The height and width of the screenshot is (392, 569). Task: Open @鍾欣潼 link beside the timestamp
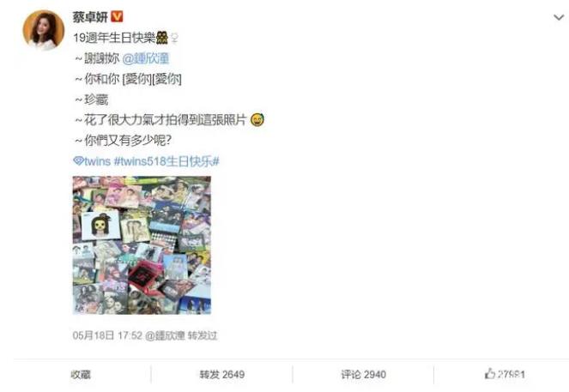pos(165,335)
